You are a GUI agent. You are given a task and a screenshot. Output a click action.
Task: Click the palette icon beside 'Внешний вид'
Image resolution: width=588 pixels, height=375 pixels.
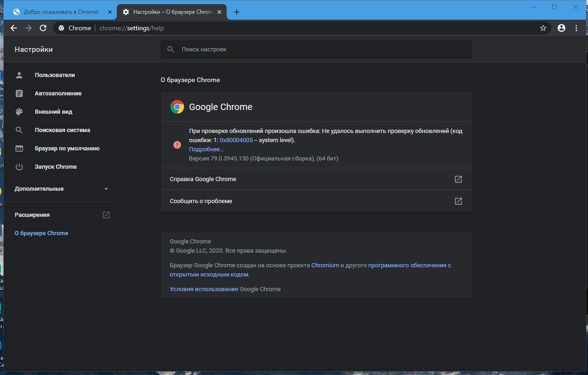(19, 111)
